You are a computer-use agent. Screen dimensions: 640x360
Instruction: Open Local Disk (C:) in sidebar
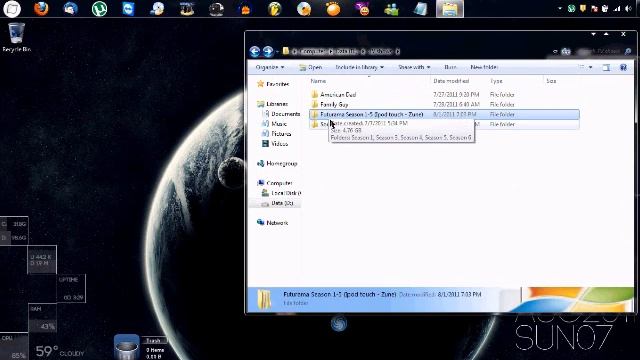281,193
